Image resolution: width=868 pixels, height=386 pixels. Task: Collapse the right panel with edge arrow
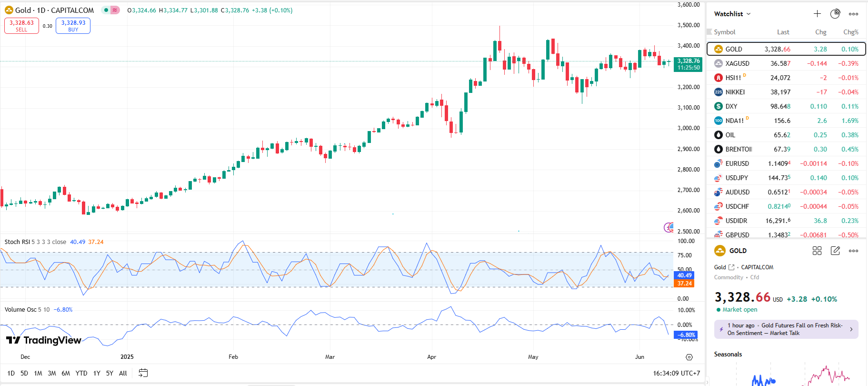click(x=708, y=382)
